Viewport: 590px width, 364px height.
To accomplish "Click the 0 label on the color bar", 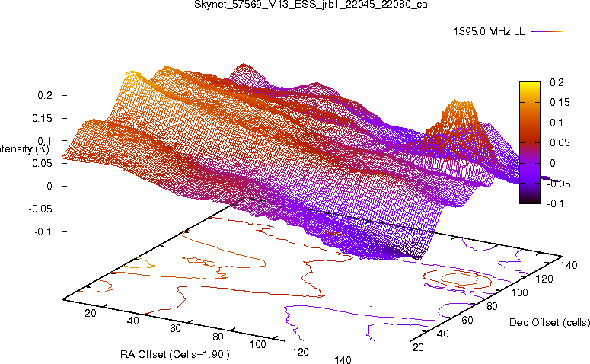I will tap(553, 163).
